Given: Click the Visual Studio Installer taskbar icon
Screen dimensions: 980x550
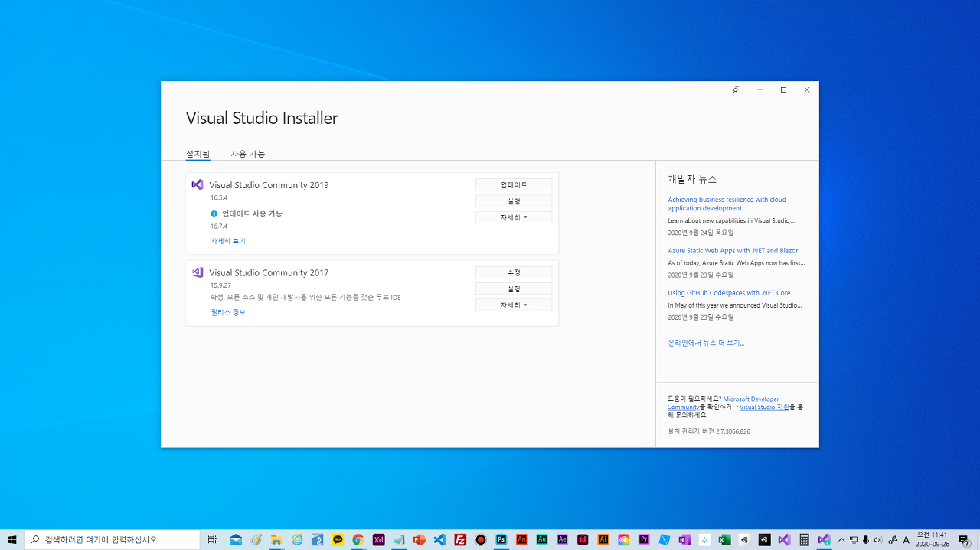Looking at the screenshot, I should click(x=824, y=539).
